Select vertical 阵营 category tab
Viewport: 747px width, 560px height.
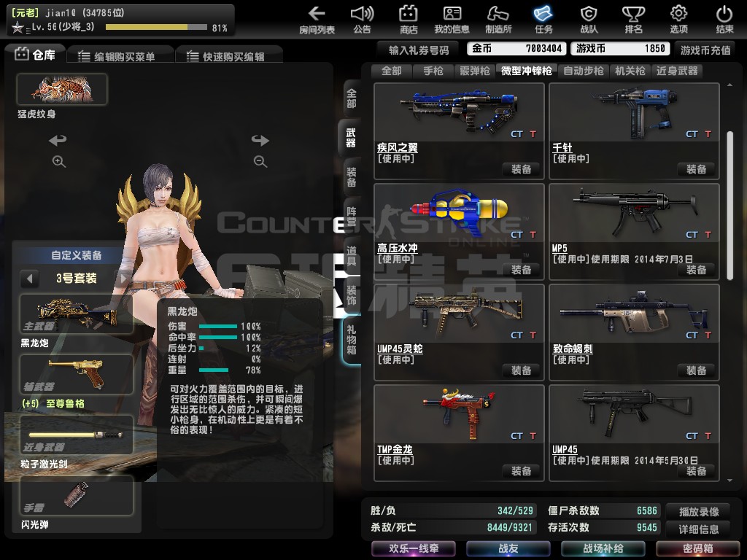coord(352,216)
